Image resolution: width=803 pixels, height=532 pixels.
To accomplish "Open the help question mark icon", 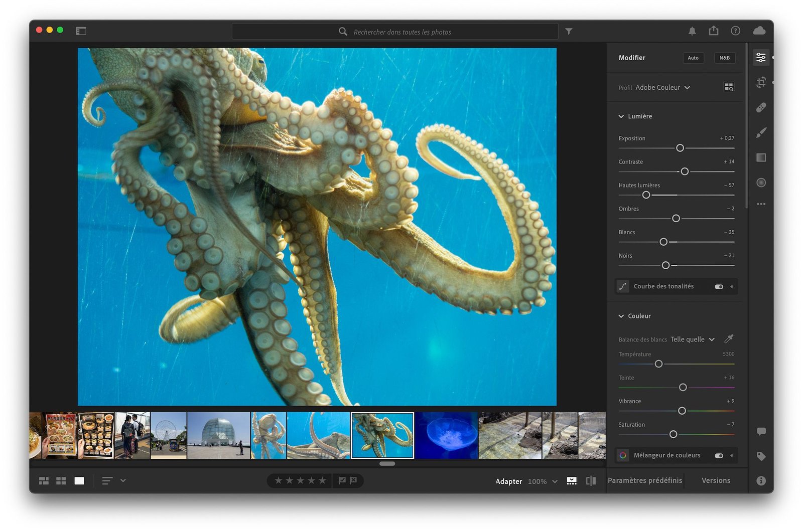I will pyautogui.click(x=735, y=31).
